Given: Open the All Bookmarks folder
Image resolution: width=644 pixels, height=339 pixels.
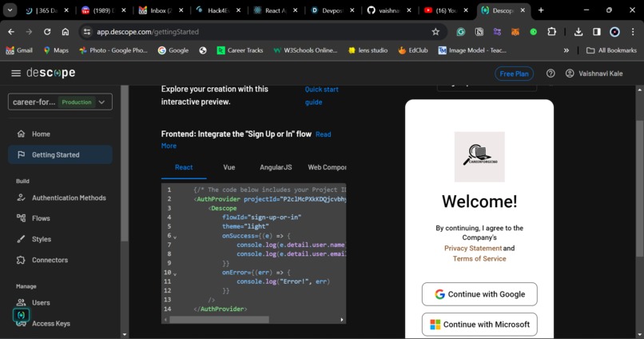Looking at the screenshot, I should click(611, 50).
